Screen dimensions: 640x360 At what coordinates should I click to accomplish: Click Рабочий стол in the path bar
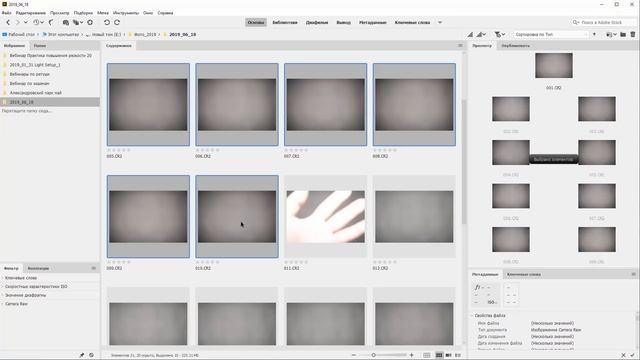(21, 35)
